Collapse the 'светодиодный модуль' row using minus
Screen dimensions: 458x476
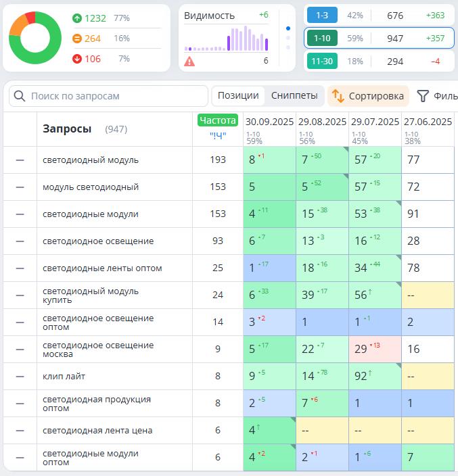pos(20,160)
